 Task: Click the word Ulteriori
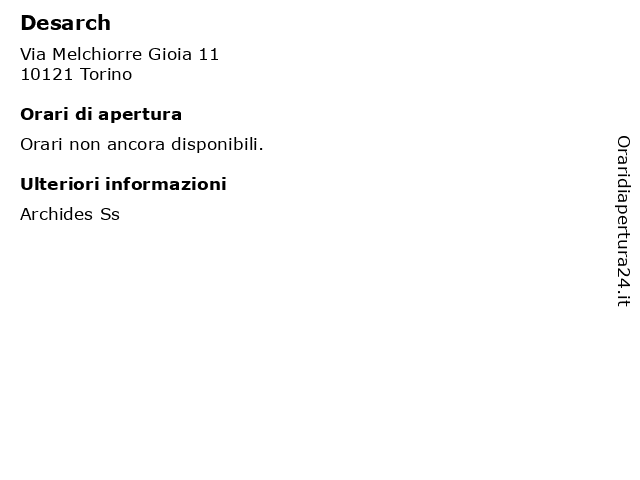click(60, 184)
